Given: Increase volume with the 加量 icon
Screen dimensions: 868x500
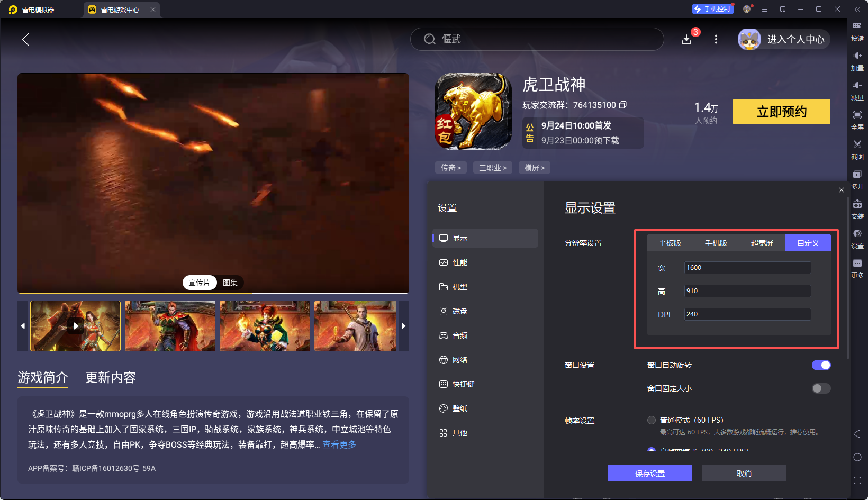Looking at the screenshot, I should coord(857,60).
